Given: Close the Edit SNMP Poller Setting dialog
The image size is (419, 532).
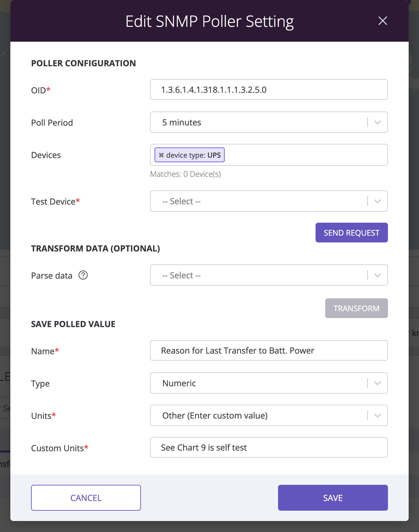Looking at the screenshot, I should pyautogui.click(x=382, y=21).
